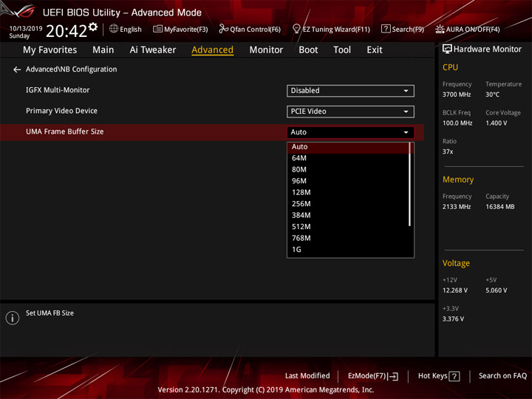Open the Monitor tab
The height and width of the screenshot is (399, 532).
click(266, 50)
